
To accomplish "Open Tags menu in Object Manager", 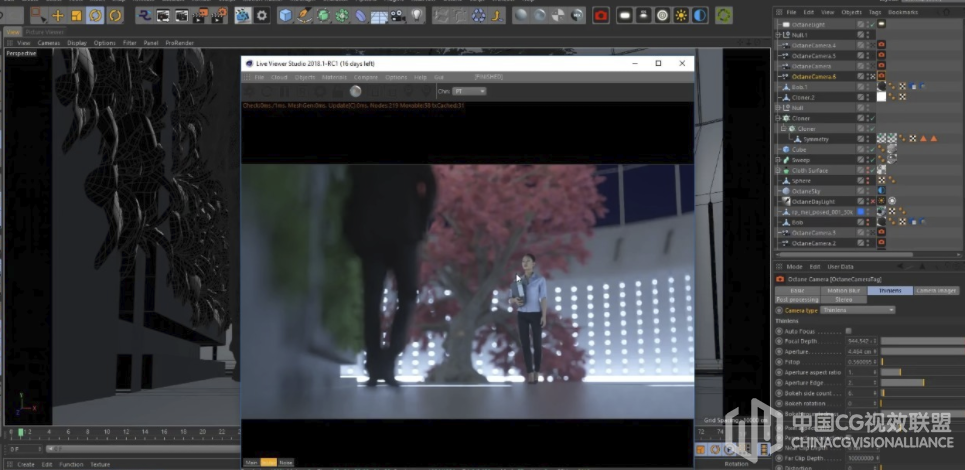I will (875, 12).
